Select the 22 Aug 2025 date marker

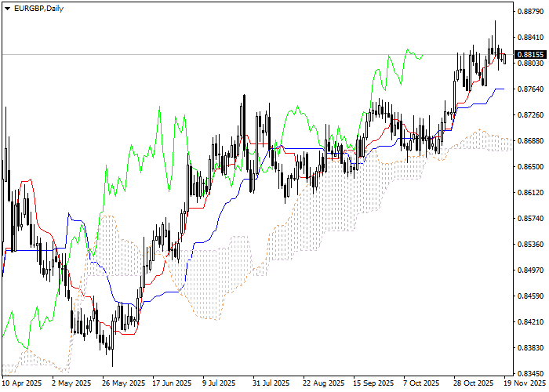pos(324,383)
